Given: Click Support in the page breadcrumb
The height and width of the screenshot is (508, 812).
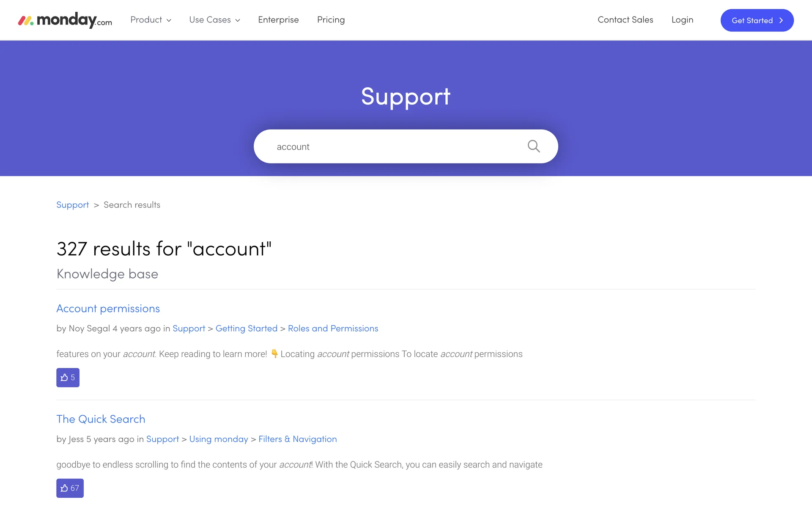Looking at the screenshot, I should pos(73,205).
